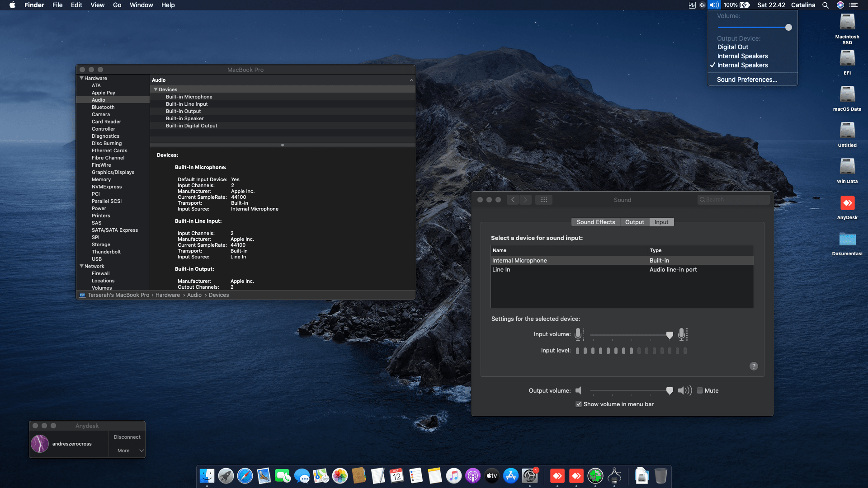868x488 pixels.
Task: Open FaceTime from the Dock
Action: click(283, 476)
